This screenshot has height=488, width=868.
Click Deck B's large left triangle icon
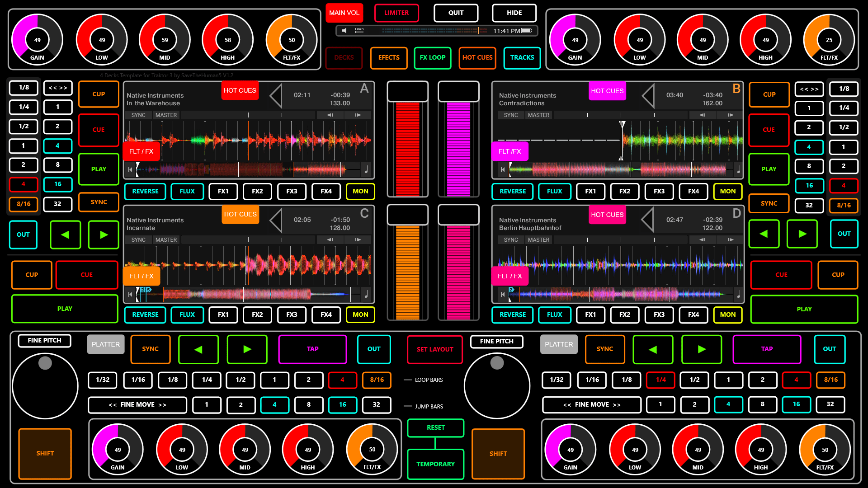(648, 96)
